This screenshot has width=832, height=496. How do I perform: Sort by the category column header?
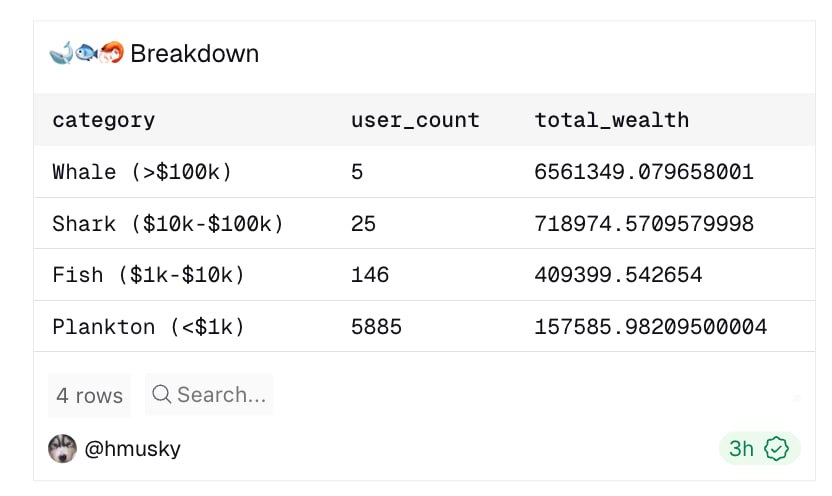click(104, 120)
